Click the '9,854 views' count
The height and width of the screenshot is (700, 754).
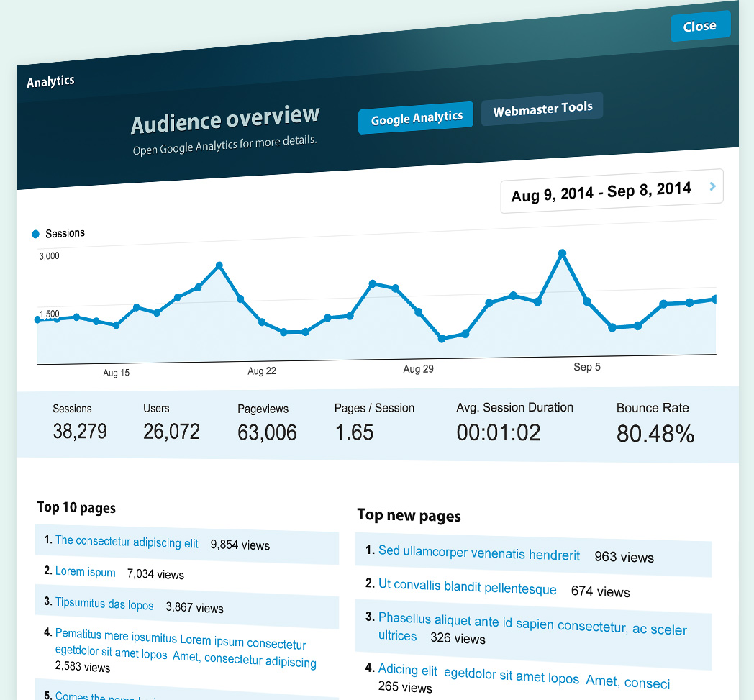[x=240, y=545]
